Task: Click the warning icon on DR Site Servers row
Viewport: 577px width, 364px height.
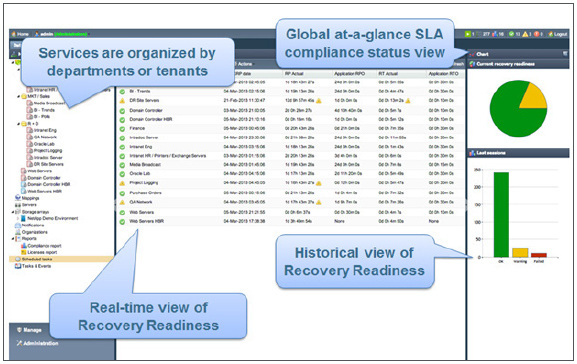Action: pyautogui.click(x=122, y=100)
